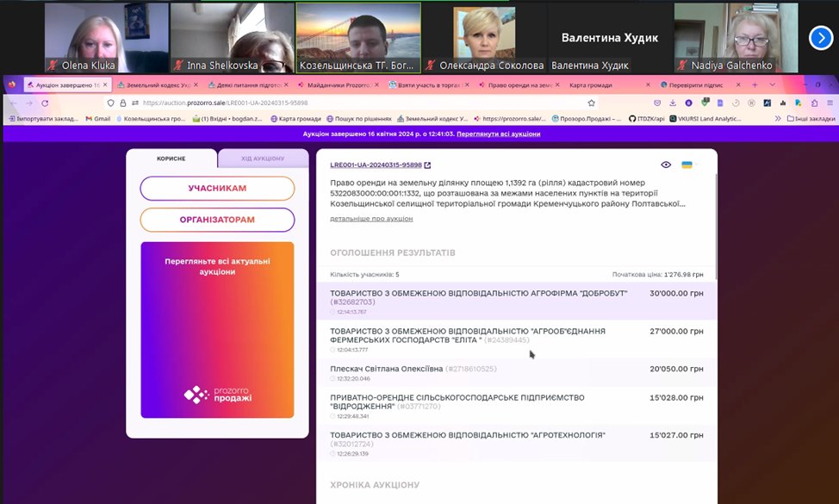
Task: Open new tab with plus icon
Action: click(x=755, y=85)
